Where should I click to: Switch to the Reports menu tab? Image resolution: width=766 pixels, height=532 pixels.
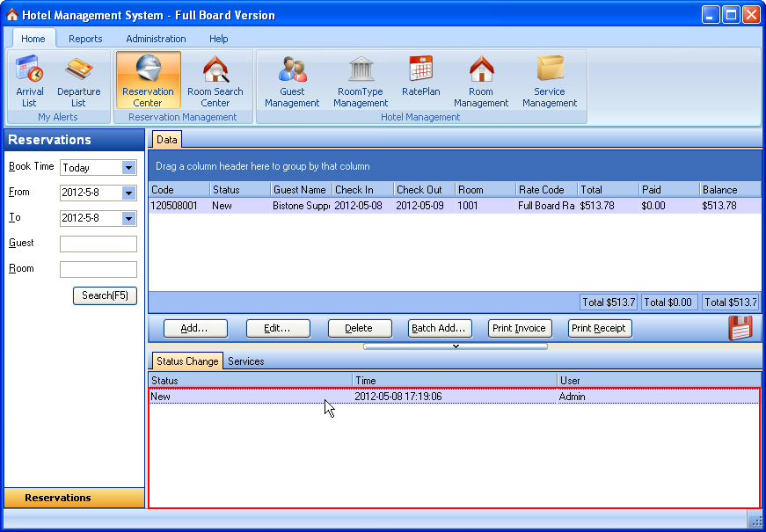[x=85, y=39]
